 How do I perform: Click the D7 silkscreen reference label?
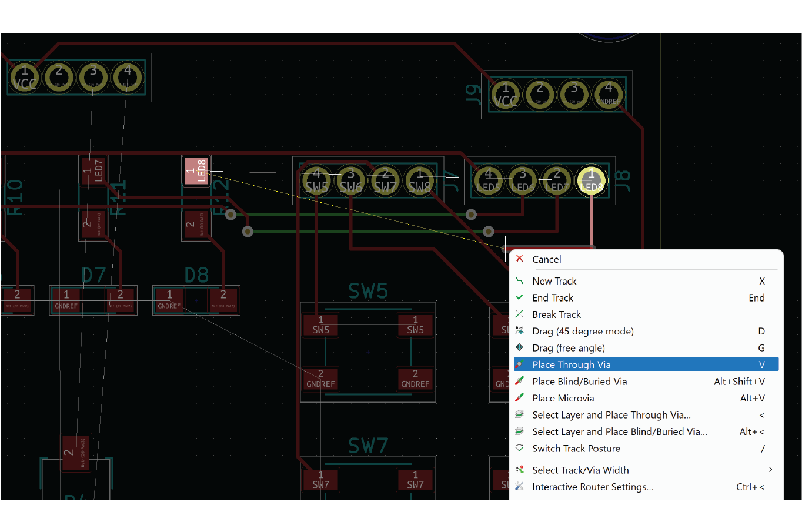93,275
